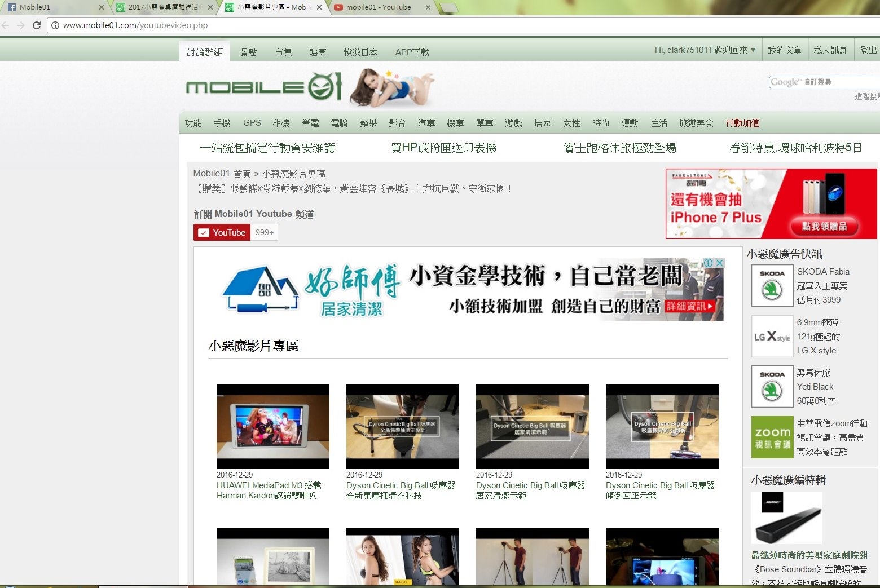
Task: Open the HUAWEI MediaPad M3 title link
Action: coord(269,490)
